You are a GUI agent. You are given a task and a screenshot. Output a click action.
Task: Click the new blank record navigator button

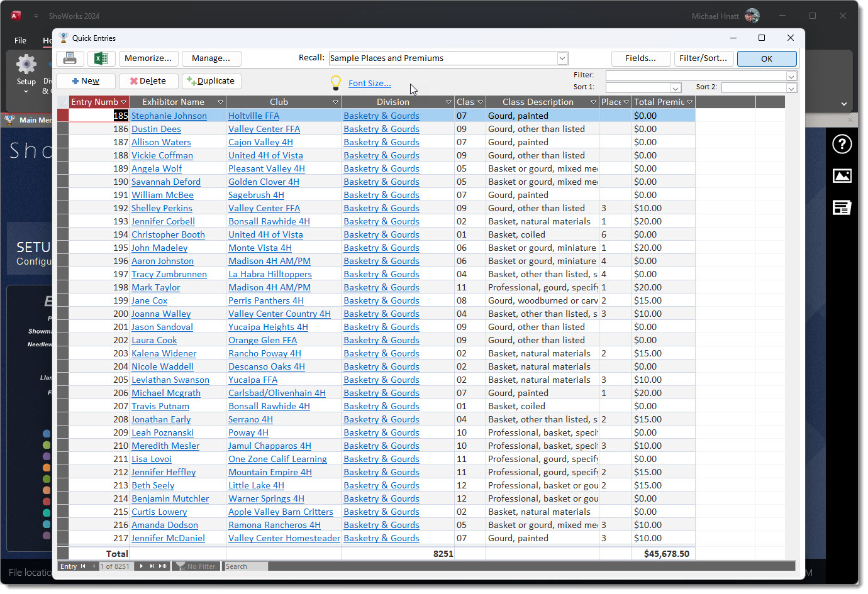162,566
